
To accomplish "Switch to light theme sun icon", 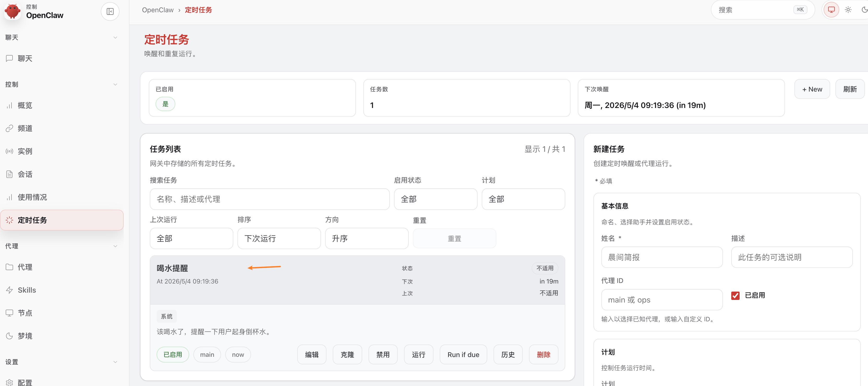I will pos(848,10).
